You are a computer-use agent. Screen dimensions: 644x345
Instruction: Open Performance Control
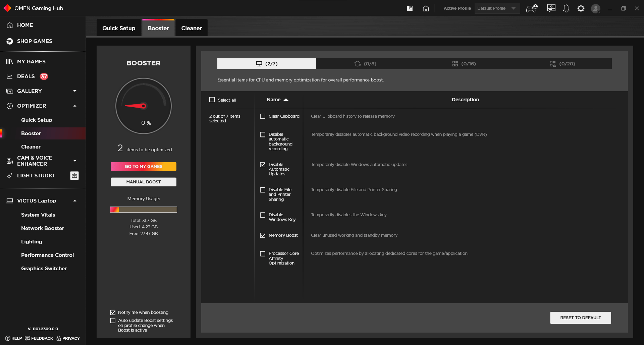pyautogui.click(x=47, y=255)
